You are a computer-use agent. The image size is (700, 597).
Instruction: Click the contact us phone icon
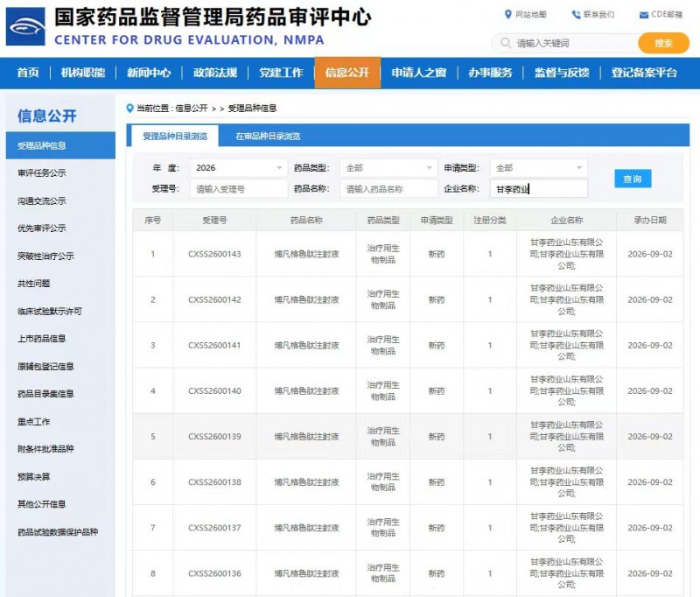[576, 15]
